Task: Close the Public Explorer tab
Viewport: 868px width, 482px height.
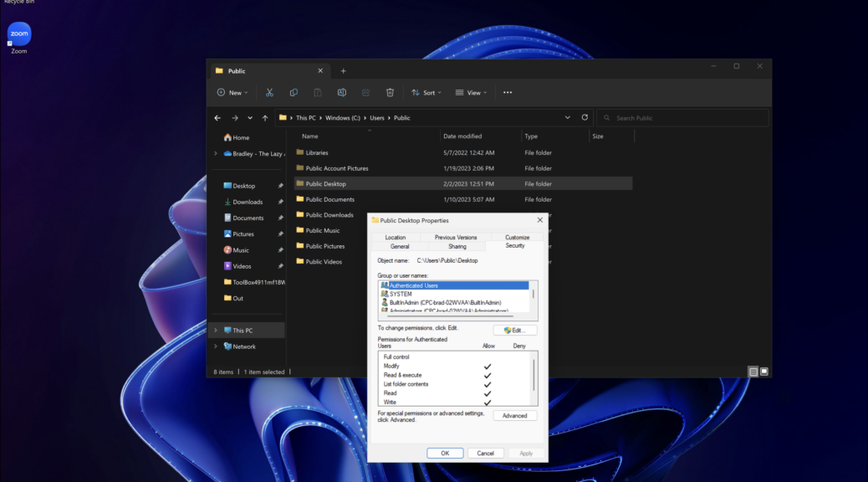Action: tap(320, 71)
